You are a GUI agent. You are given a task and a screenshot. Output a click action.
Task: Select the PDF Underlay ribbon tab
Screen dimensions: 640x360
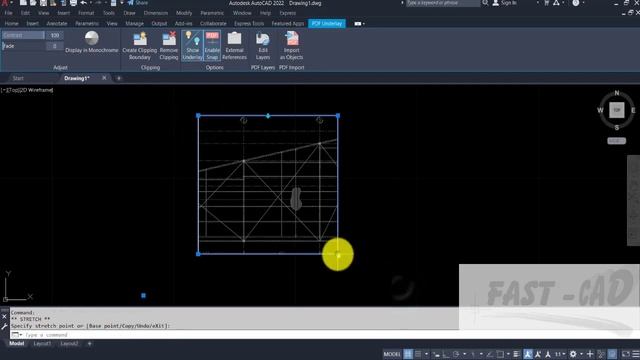pos(327,24)
